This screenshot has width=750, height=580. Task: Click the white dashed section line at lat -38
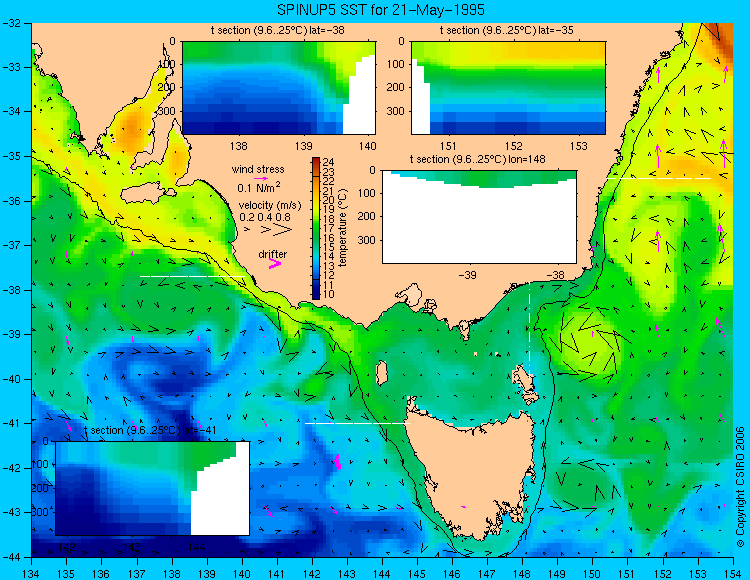[x=192, y=276]
